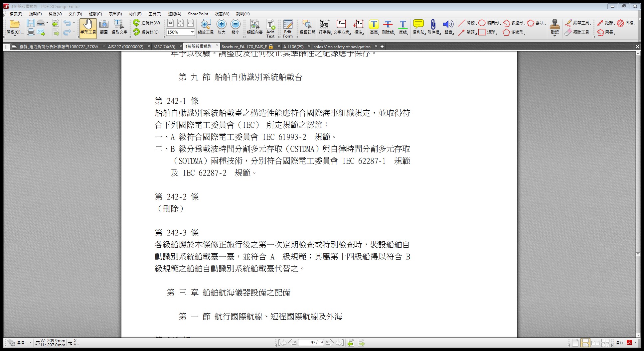Pick the Eraser tool (擦除工具)
Image resolution: width=644 pixels, height=351 pixels.
click(x=577, y=32)
